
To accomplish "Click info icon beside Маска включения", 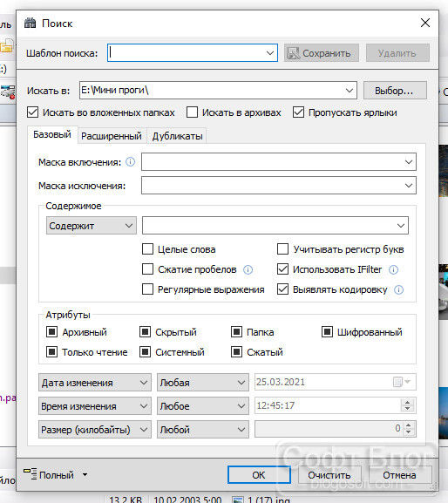I will click(x=130, y=161).
